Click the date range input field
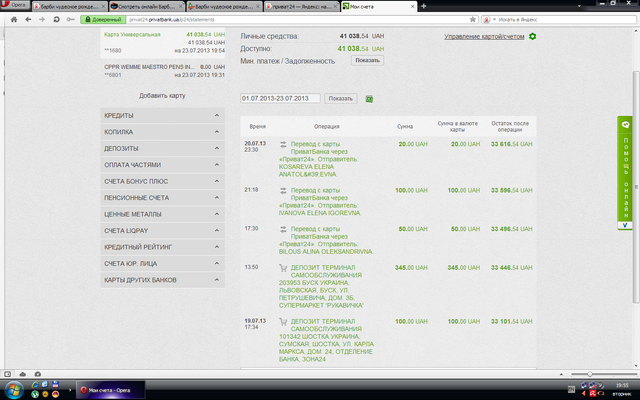This screenshot has width=640, height=400. click(x=280, y=99)
